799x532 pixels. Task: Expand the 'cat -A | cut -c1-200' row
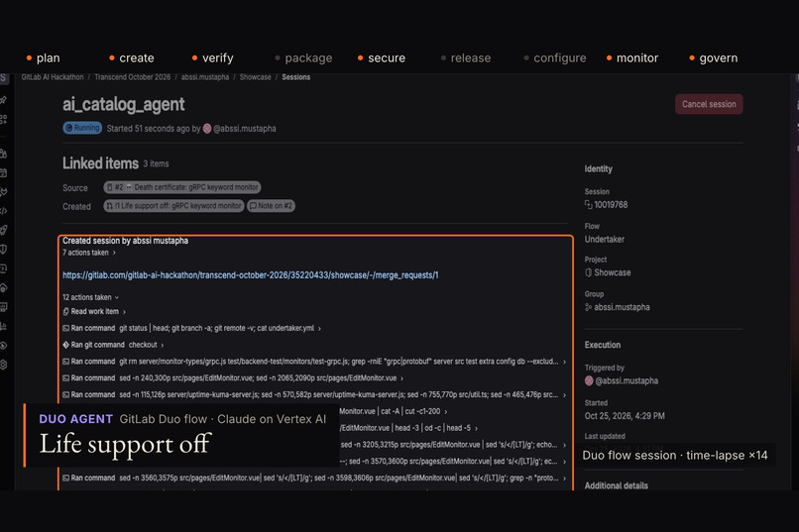point(393,411)
